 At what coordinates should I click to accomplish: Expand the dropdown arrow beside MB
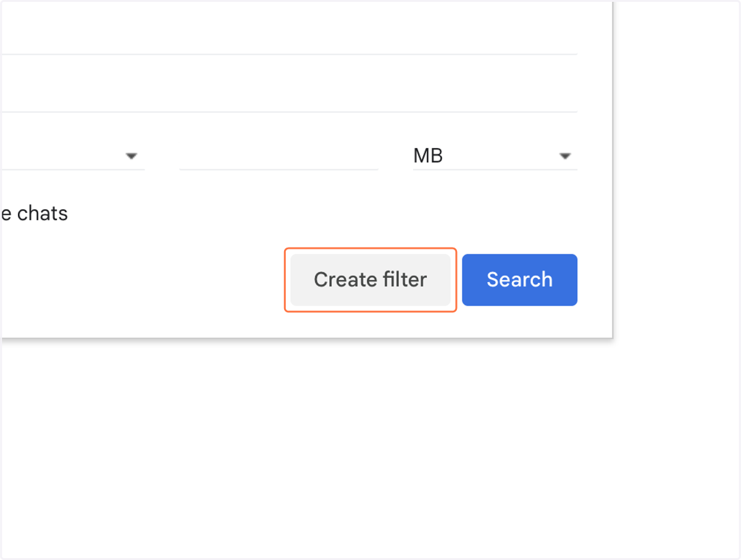pyautogui.click(x=564, y=156)
